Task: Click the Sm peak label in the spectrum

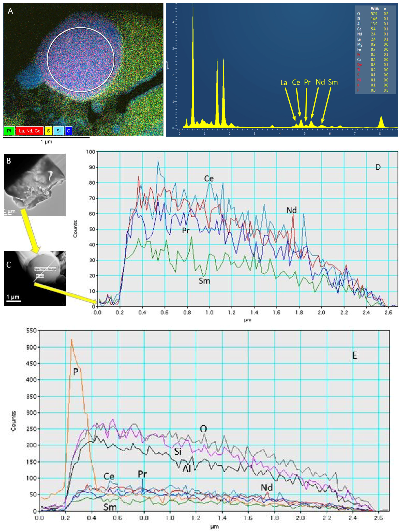Action: 333,82
